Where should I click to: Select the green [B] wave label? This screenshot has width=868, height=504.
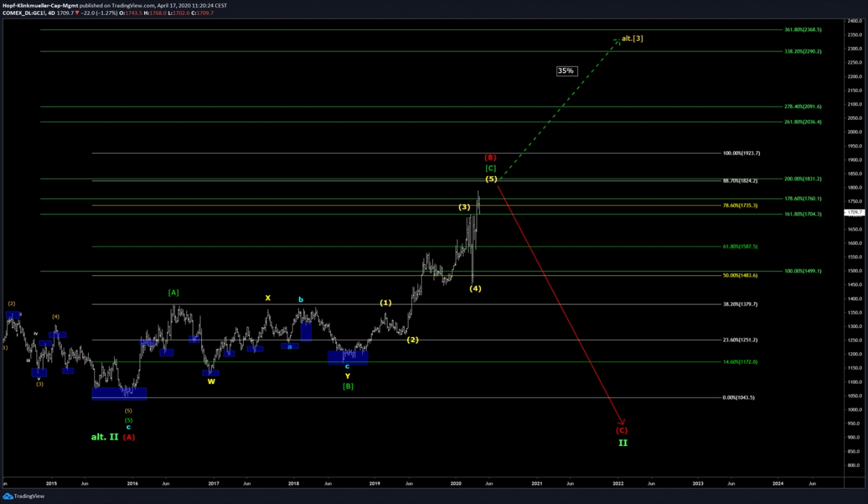point(348,387)
